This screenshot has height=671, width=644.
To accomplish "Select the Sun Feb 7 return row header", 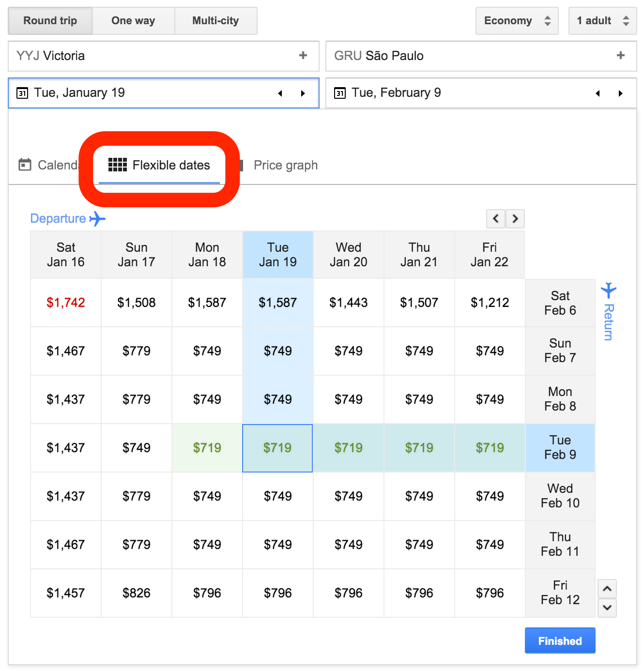I will point(560,351).
